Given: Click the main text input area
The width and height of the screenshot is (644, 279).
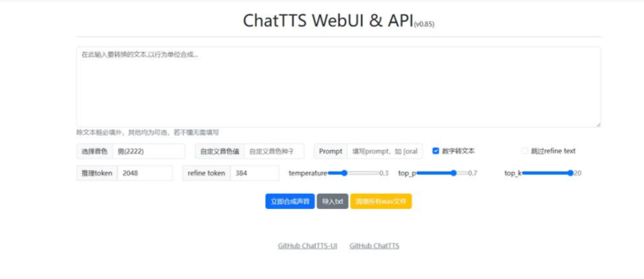Looking at the screenshot, I should pyautogui.click(x=338, y=87).
